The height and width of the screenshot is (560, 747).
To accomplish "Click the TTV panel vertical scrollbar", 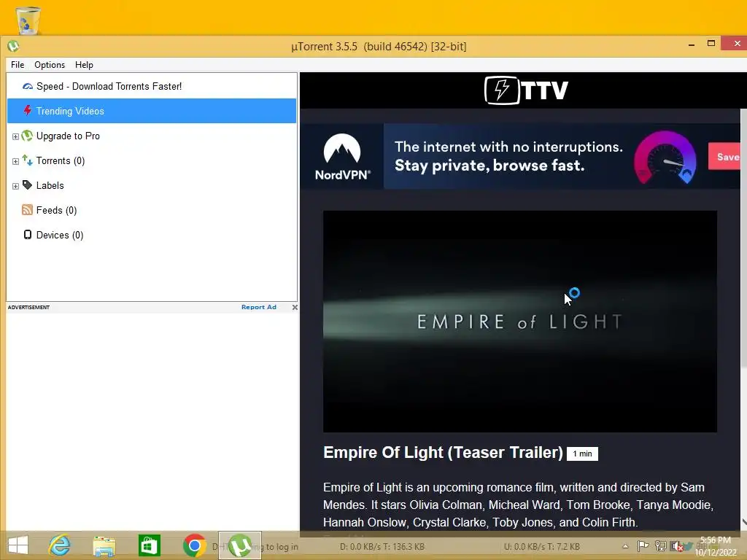I will coord(743,238).
